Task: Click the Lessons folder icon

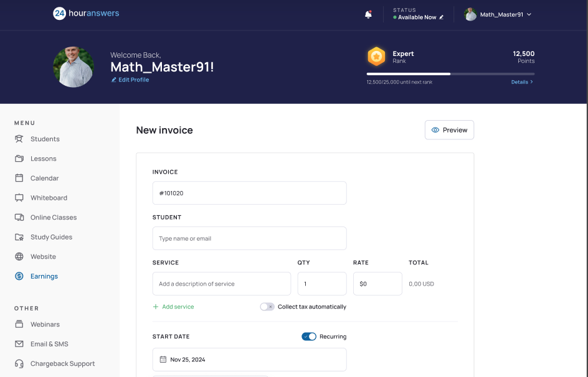Action: point(19,159)
